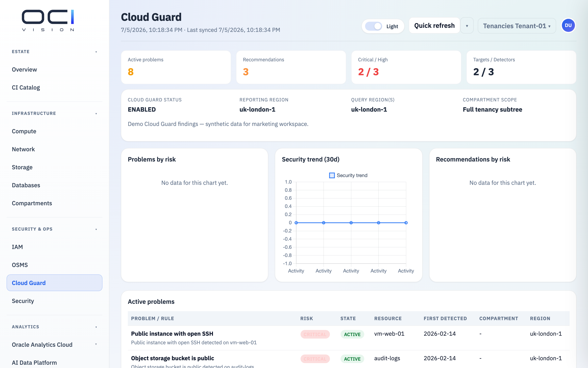Viewport: 588px width, 368px height.
Task: Click the Active problems summary card
Action: tap(176, 67)
